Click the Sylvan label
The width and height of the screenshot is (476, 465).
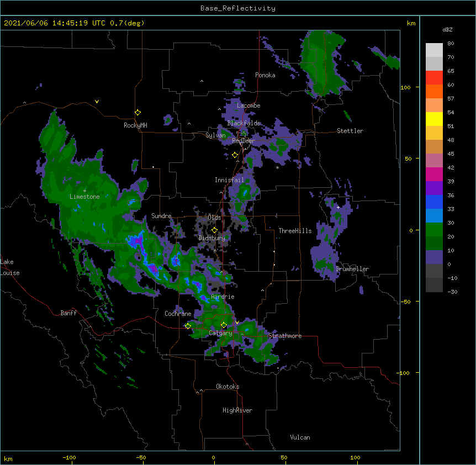tap(215, 135)
